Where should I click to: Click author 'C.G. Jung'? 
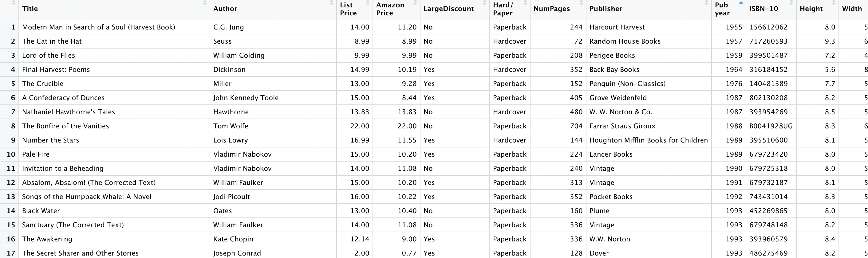click(x=228, y=27)
